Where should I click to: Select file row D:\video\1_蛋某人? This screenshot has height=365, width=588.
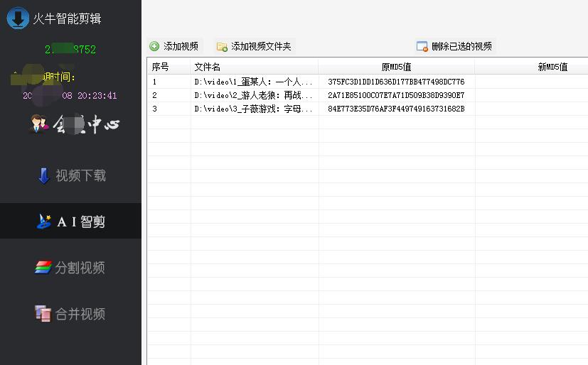(x=253, y=82)
